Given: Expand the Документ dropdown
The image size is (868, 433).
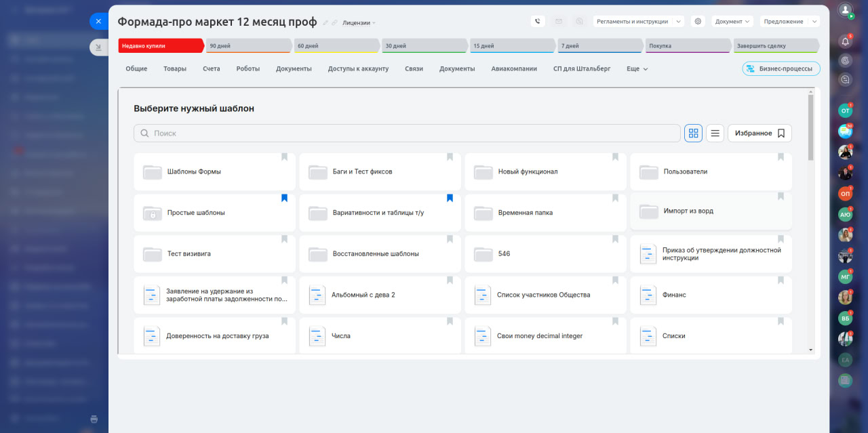Looking at the screenshot, I should [x=732, y=22].
